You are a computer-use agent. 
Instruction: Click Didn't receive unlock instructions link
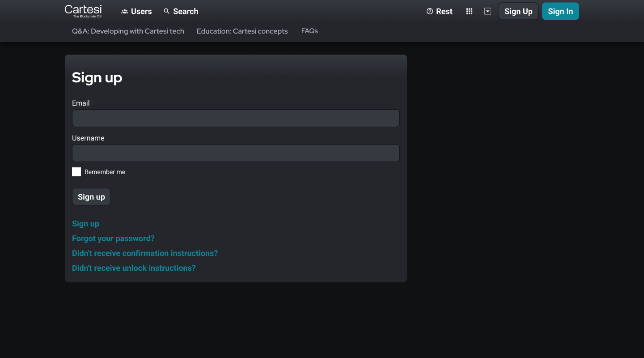tap(134, 268)
